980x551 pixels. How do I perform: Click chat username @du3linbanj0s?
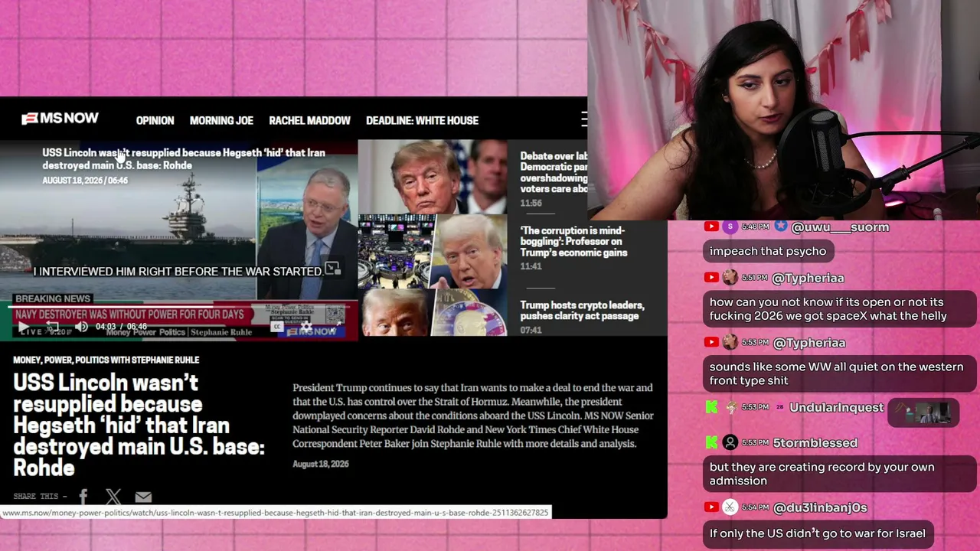pyautogui.click(x=821, y=507)
